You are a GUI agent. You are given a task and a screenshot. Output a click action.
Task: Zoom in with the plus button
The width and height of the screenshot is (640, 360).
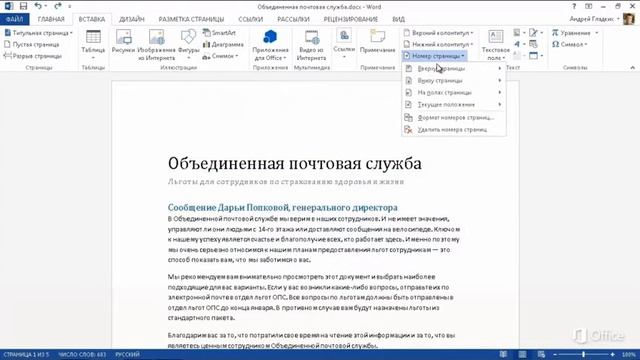613,354
